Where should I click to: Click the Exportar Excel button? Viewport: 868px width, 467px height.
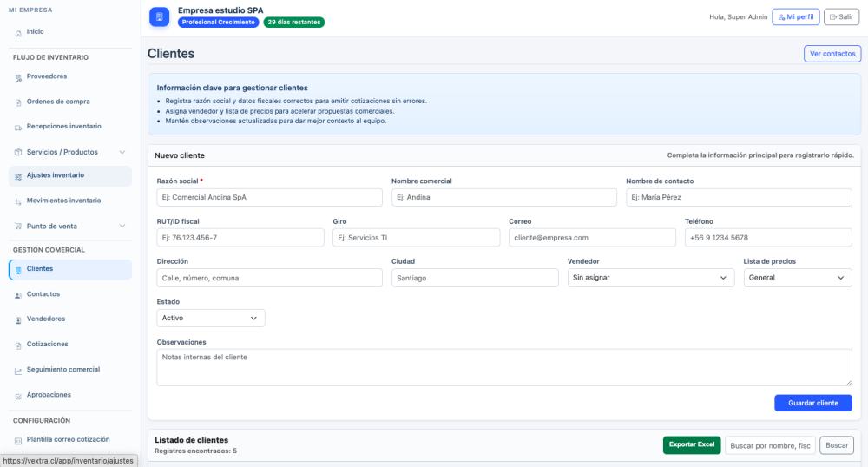[x=692, y=445]
